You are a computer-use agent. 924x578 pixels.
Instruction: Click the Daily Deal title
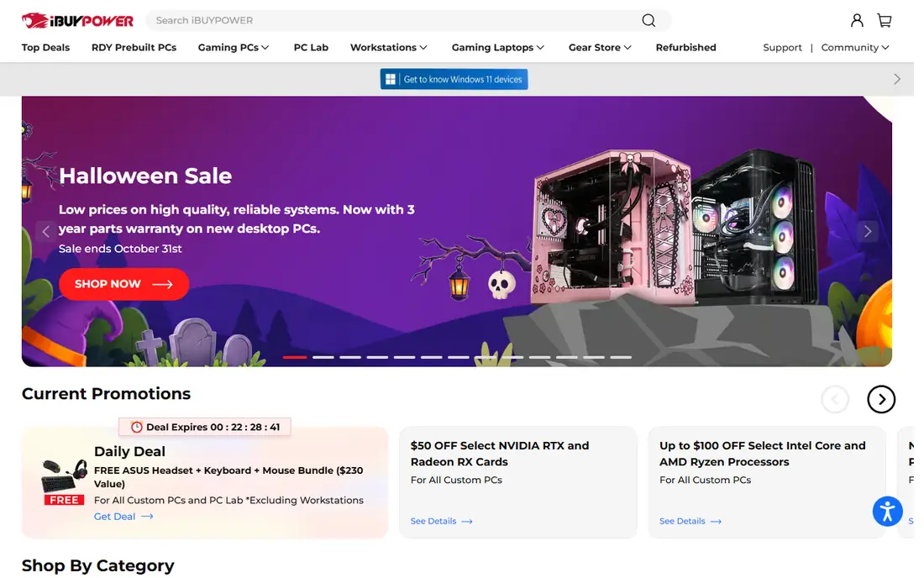tap(129, 452)
